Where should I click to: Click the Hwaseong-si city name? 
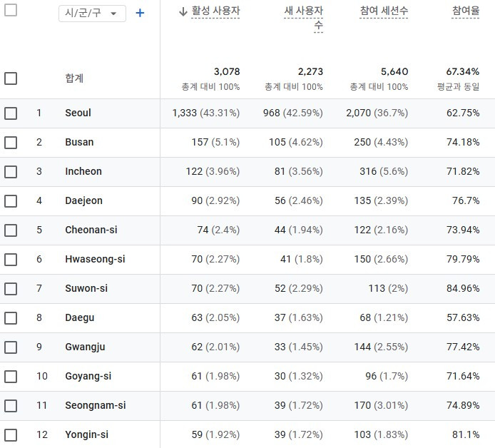tap(95, 259)
